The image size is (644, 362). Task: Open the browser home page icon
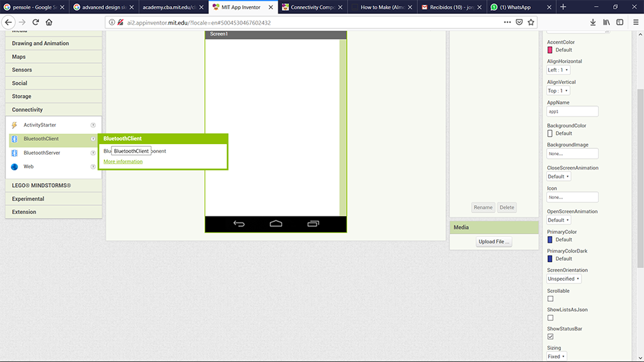[x=49, y=22]
